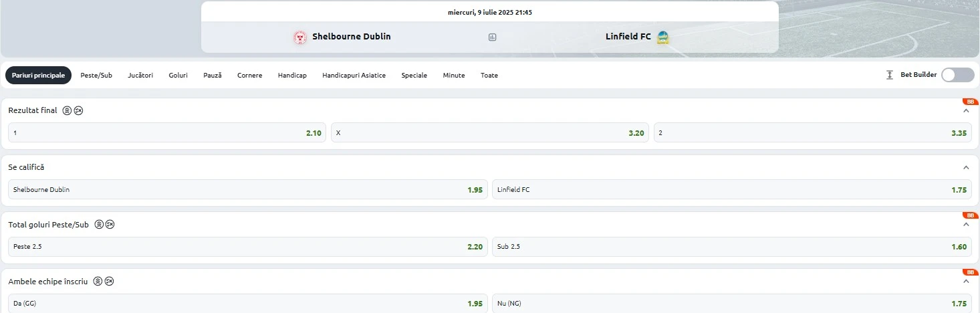Image resolution: width=980 pixels, height=313 pixels.
Task: Collapse the Rezultat final section
Action: [x=966, y=111]
